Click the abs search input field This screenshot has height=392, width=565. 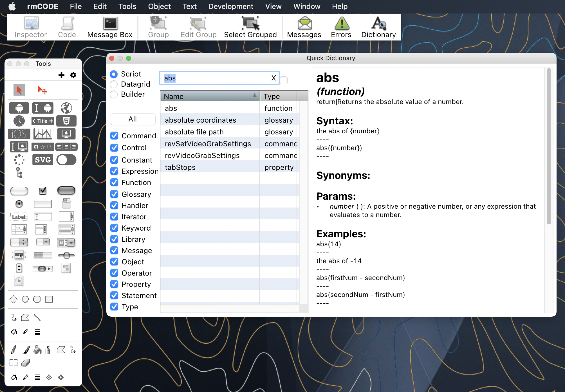tap(219, 78)
